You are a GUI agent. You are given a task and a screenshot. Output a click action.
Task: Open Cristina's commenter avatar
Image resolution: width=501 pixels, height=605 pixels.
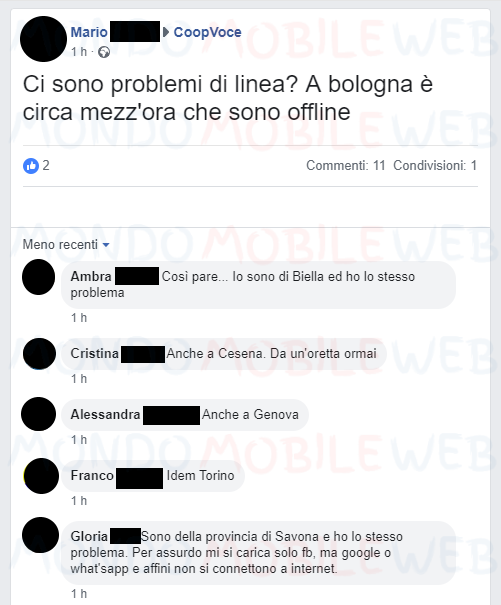[39, 354]
